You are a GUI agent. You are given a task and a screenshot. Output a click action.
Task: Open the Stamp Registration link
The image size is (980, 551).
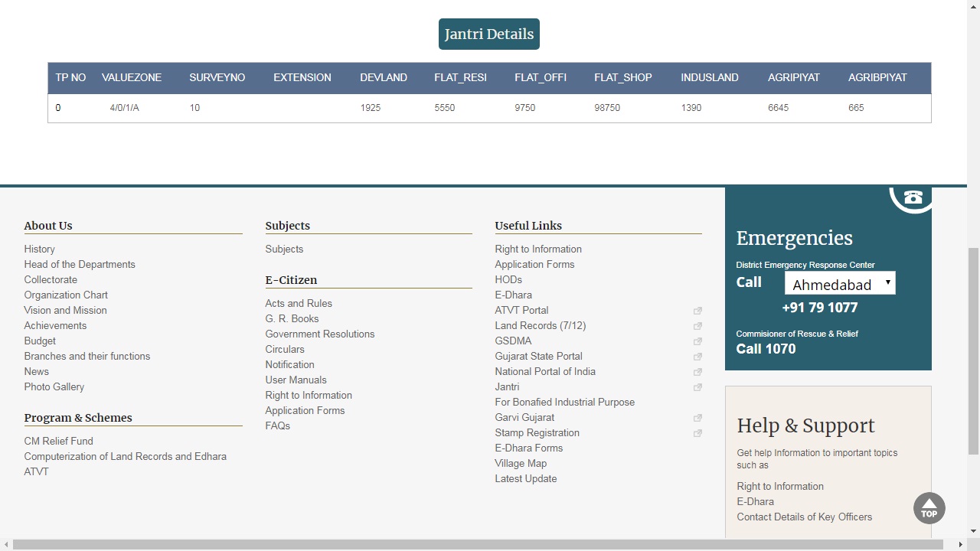tap(537, 433)
